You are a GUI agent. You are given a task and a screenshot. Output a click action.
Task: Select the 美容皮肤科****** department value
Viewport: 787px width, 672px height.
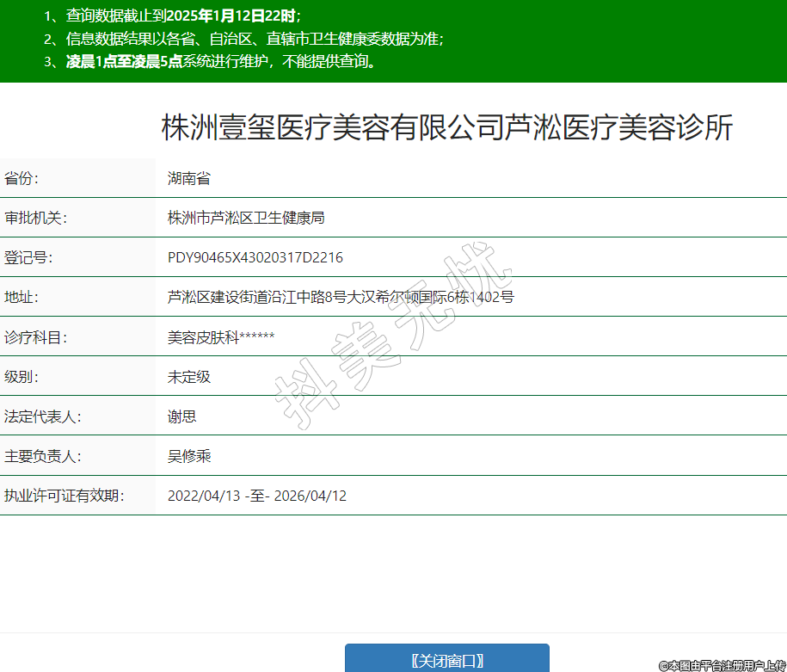[221, 337]
